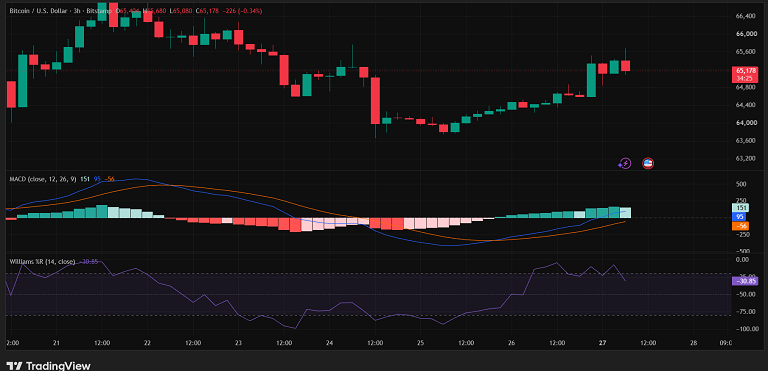The image size is (768, 371).
Task: Click the 21 date label on time axis
Action: (x=56, y=343)
